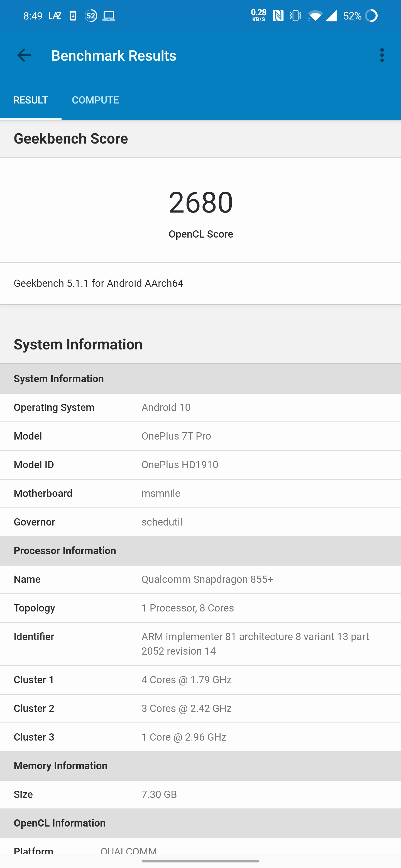The width and height of the screenshot is (401, 868).
Task: Tap the back arrow icon
Action: click(24, 55)
